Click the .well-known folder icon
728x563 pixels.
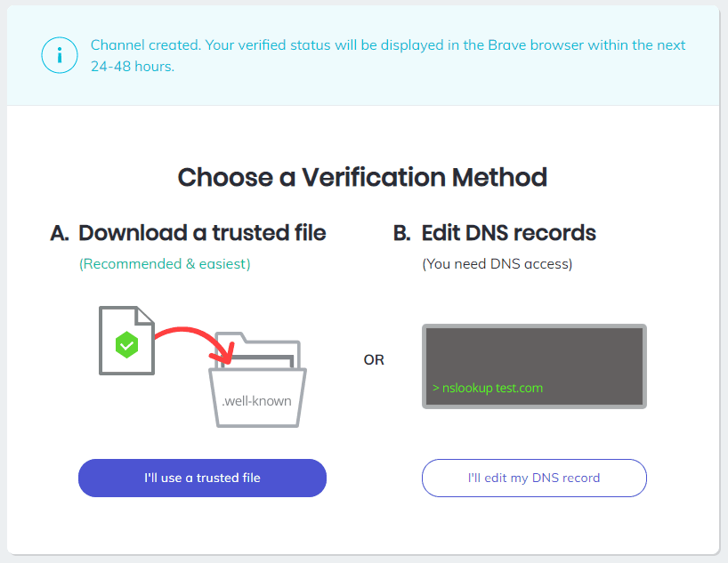point(257,380)
